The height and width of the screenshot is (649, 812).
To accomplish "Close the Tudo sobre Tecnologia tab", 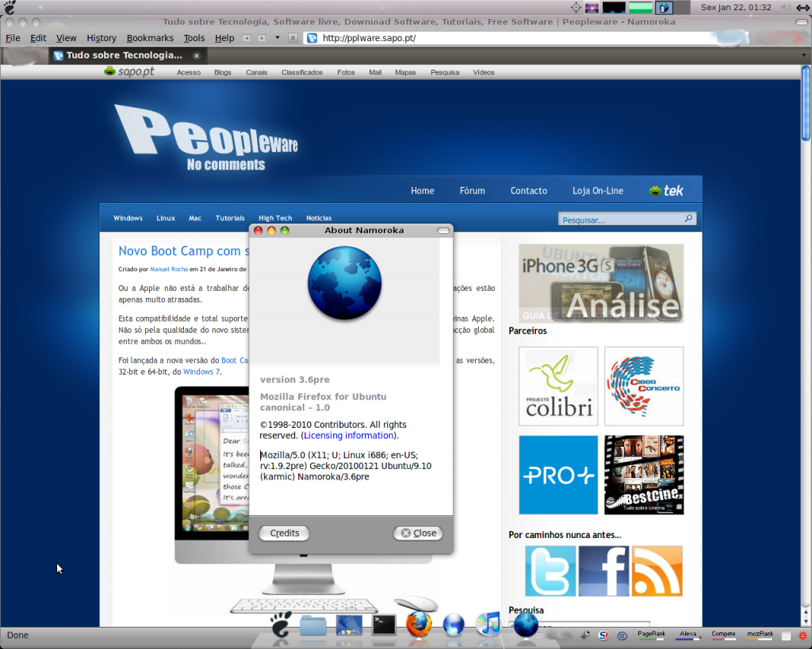I will (x=197, y=55).
